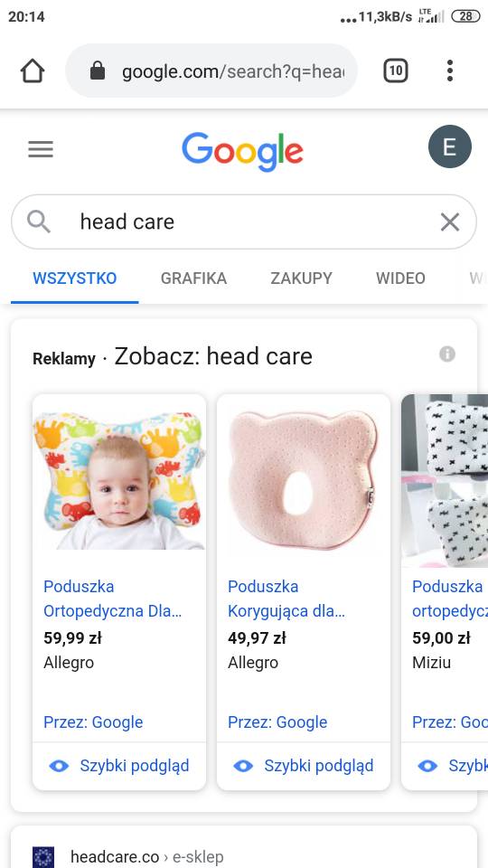The height and width of the screenshot is (868, 488).
Task: Open the tab switcher showing 10 tabs
Action: pos(396,71)
